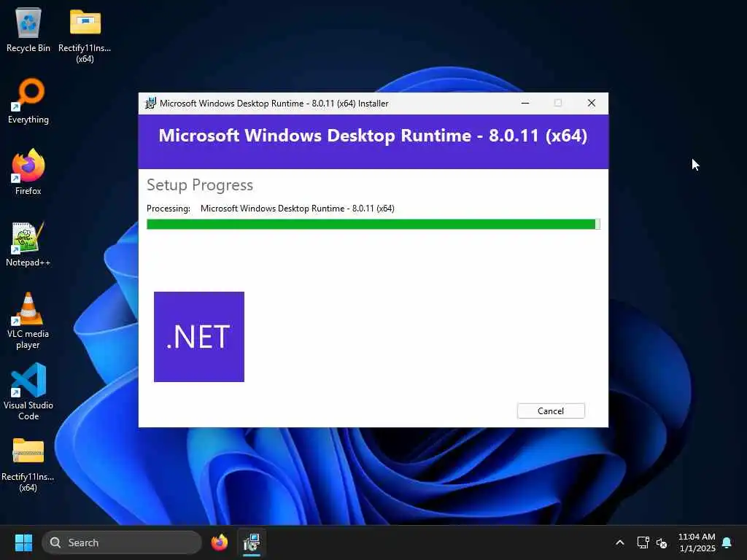Open Firefox from the taskbar
The height and width of the screenshot is (560, 747).
coord(220,542)
